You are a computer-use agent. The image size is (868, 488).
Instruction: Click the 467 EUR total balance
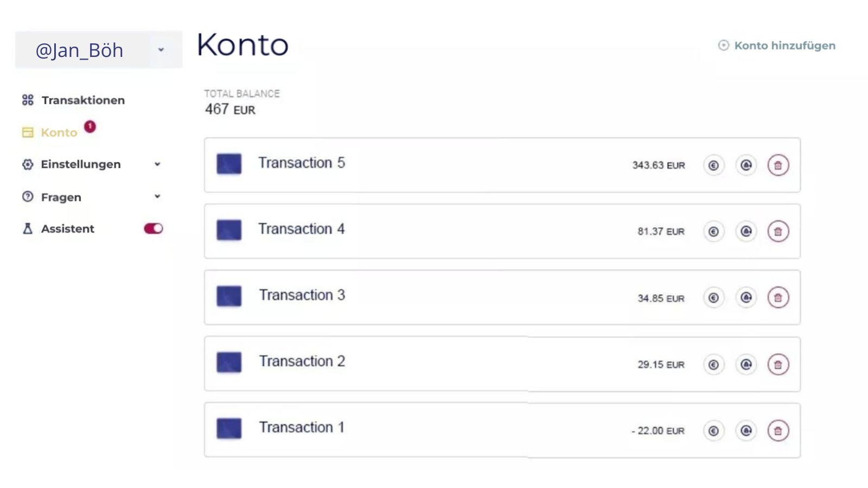tap(230, 110)
